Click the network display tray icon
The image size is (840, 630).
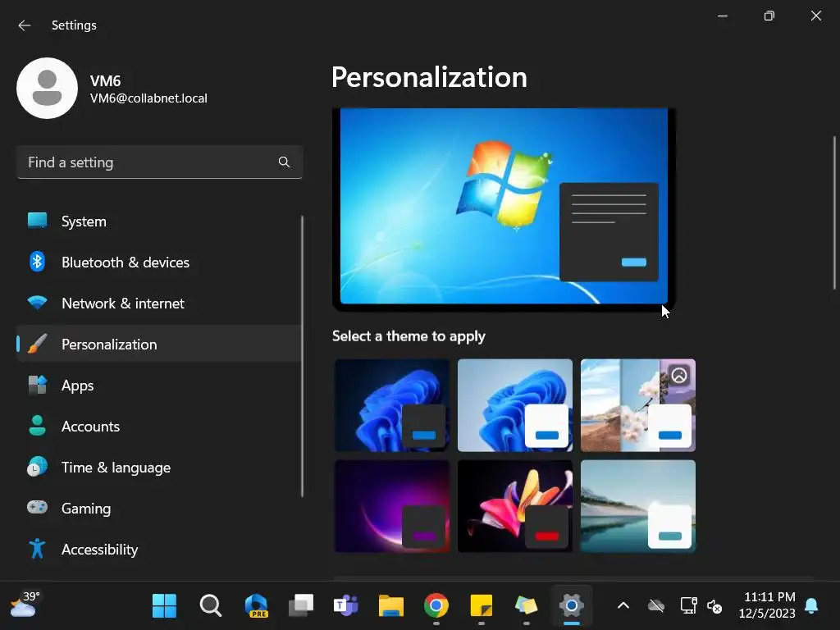click(x=688, y=606)
